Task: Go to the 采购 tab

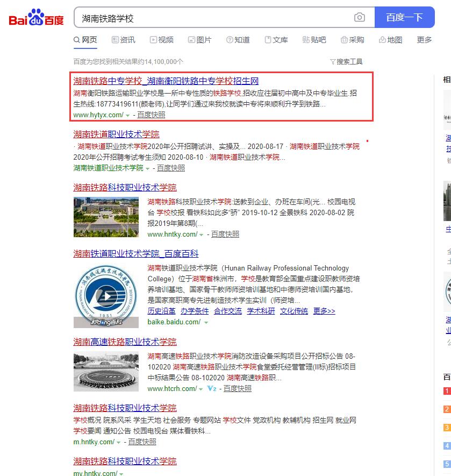Action: (352, 40)
